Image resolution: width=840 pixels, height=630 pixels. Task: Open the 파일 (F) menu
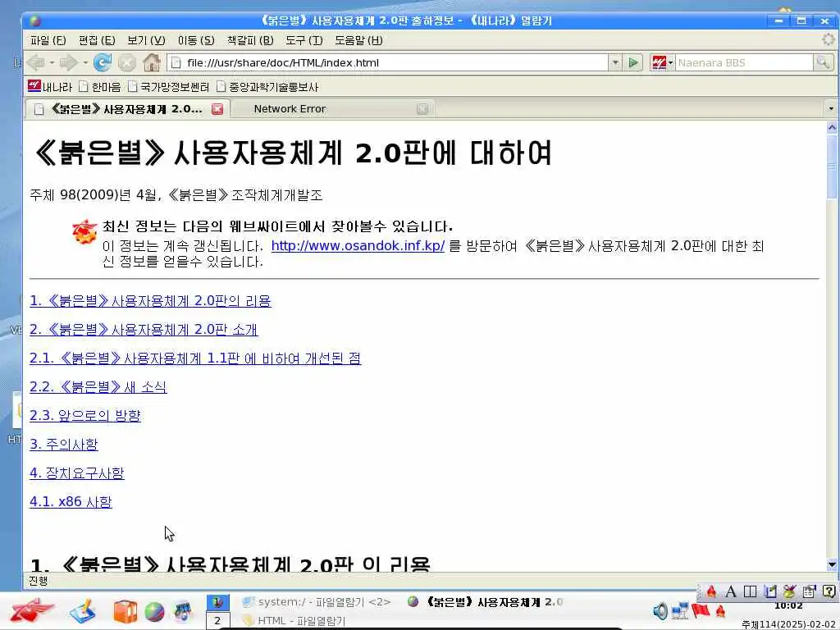48,40
